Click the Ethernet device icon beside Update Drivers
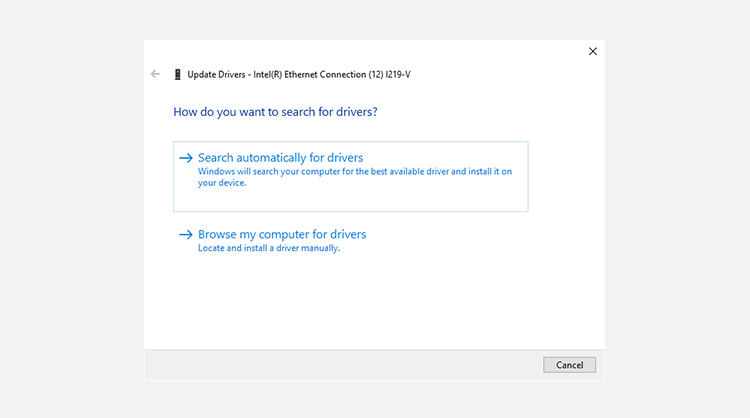 point(177,74)
